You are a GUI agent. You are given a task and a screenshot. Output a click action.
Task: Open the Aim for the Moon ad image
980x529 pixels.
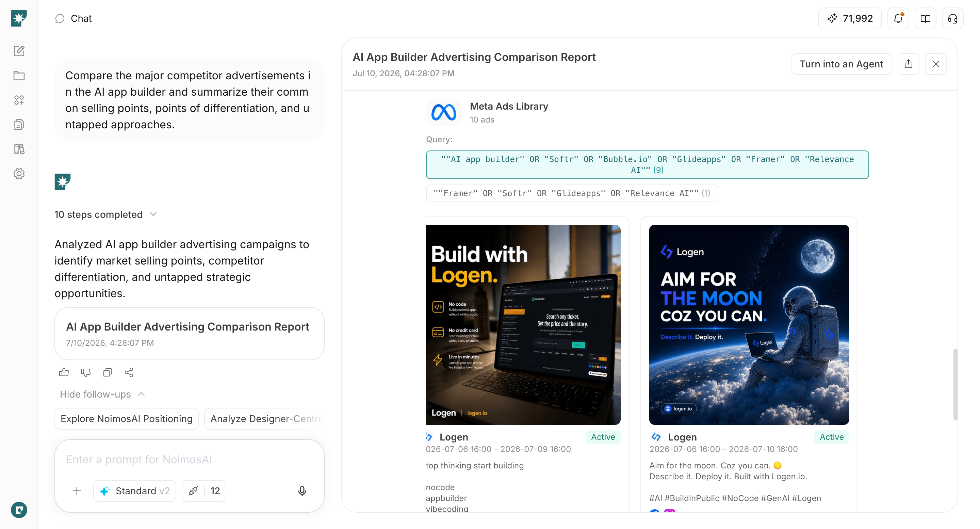coord(749,325)
